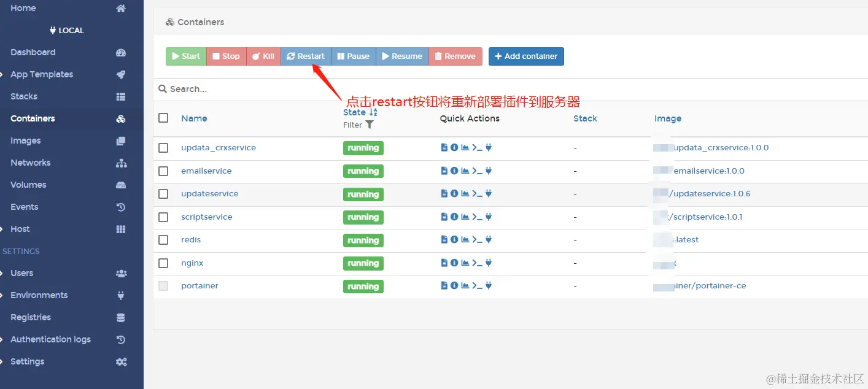Sort table by Image column header

click(x=668, y=118)
